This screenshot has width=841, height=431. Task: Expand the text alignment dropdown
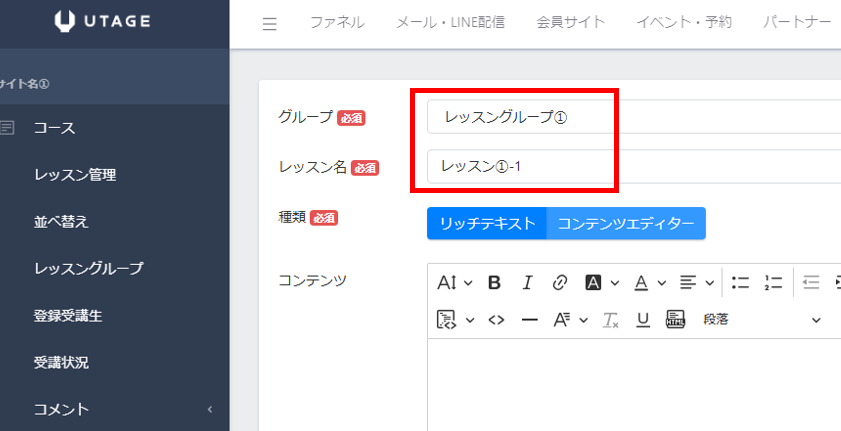pos(696,283)
